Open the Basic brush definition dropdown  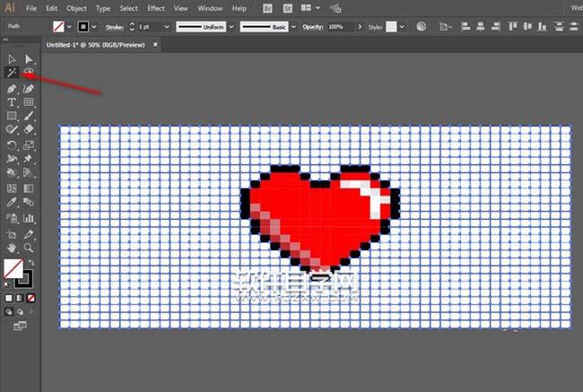pyautogui.click(x=293, y=26)
